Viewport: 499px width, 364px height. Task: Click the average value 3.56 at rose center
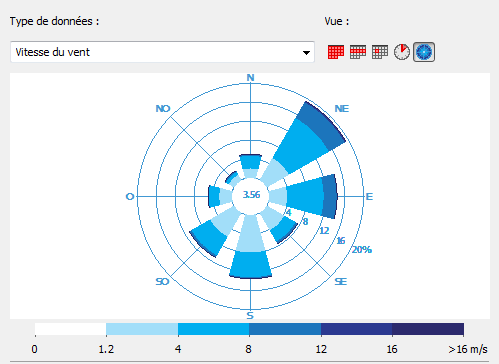(x=251, y=195)
